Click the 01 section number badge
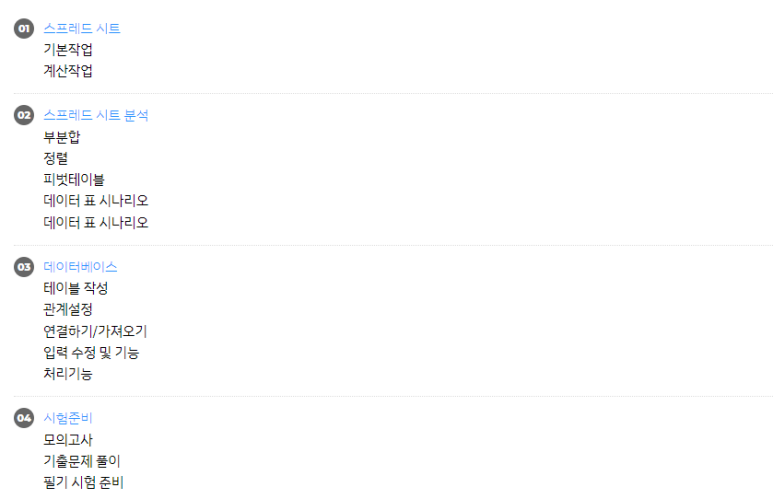The width and height of the screenshot is (773, 499). click(24, 29)
